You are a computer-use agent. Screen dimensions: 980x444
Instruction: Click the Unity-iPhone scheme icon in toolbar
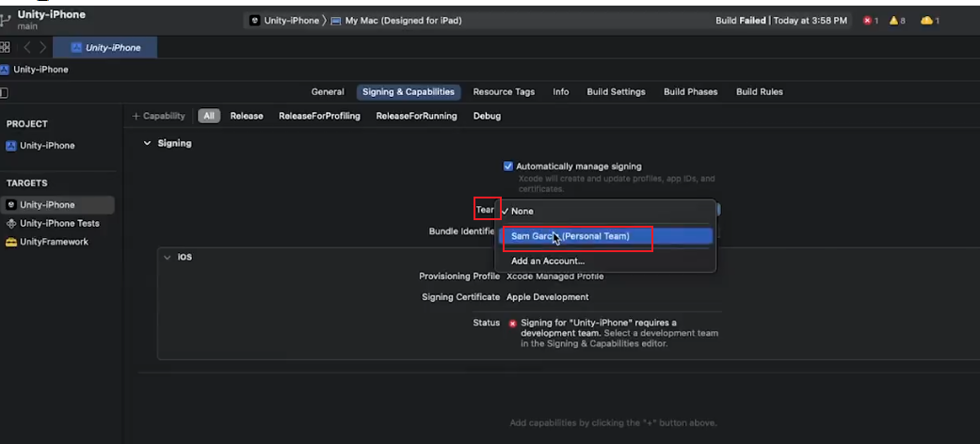[254, 21]
